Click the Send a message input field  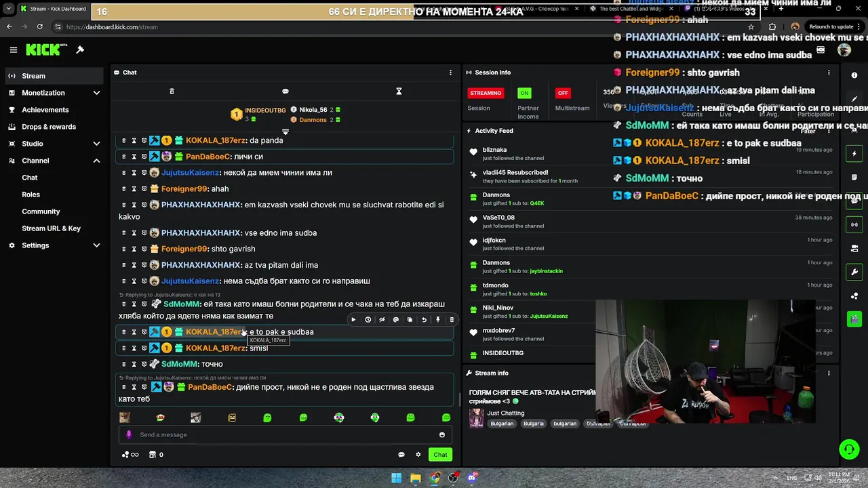click(285, 434)
